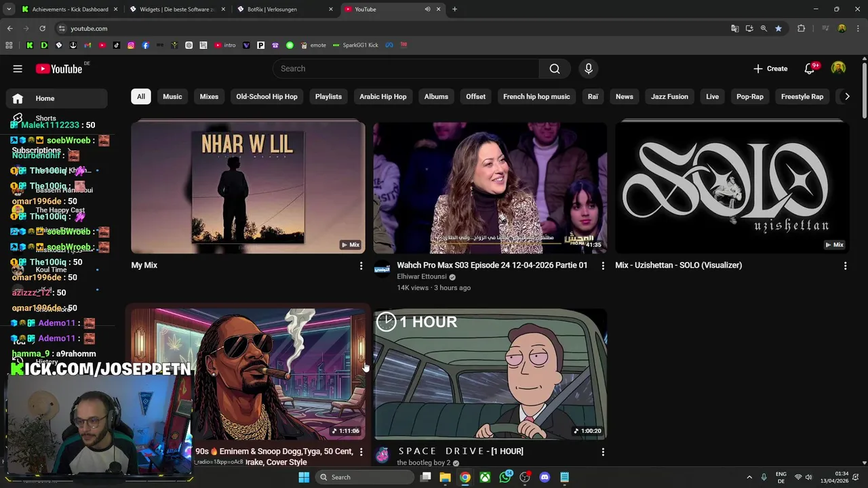Play the NHAR W LIL mix thumbnail

click(248, 188)
